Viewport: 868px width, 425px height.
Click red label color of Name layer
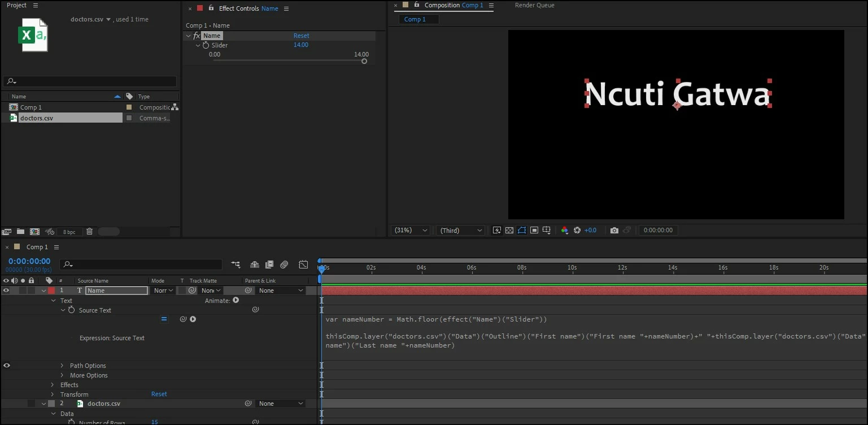(x=51, y=290)
